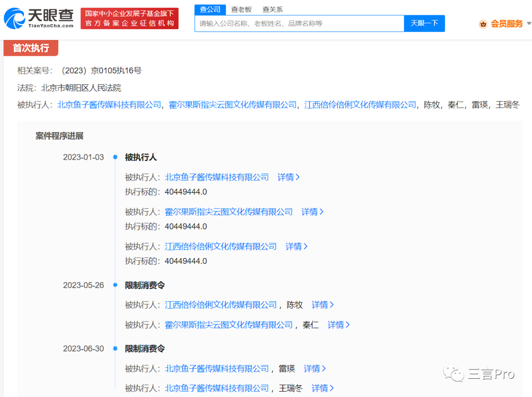Screen dimensions: 532x397
Task: Click the TianYanCha logo
Action: (39, 18)
